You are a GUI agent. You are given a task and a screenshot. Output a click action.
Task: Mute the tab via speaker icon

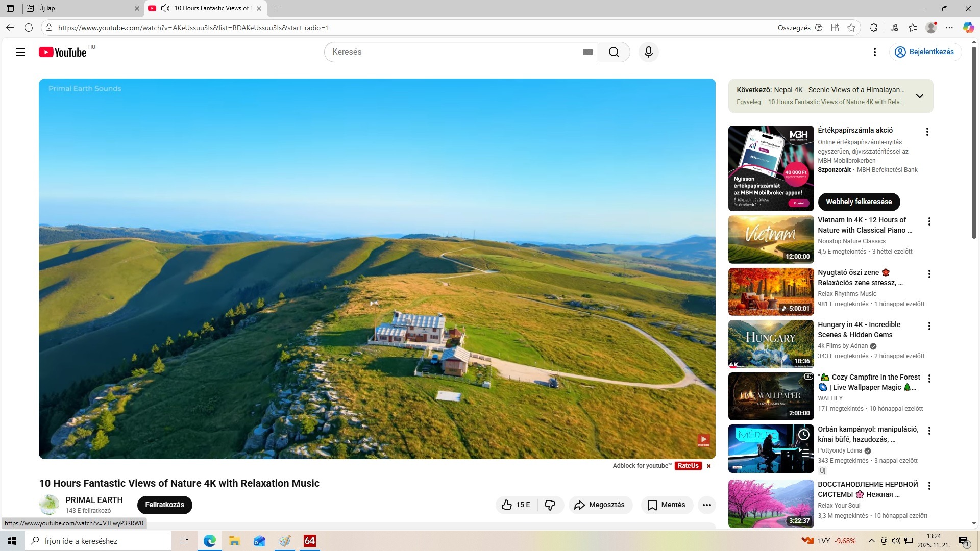pyautogui.click(x=165, y=8)
